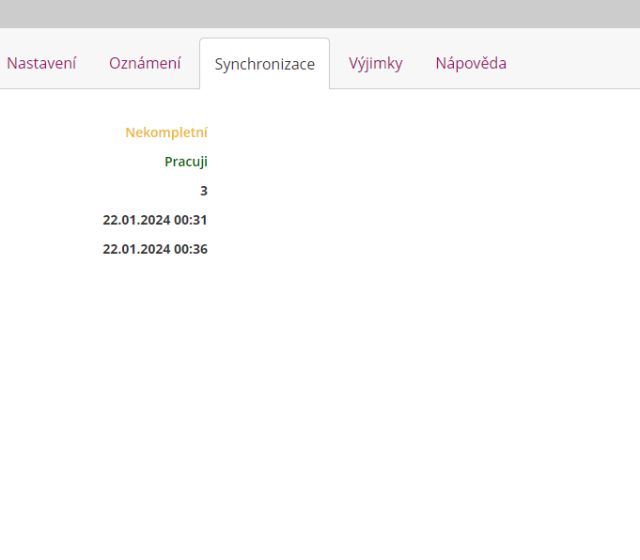Click the date part before 00:31
The height and width of the screenshot is (560, 640).
[136, 219]
